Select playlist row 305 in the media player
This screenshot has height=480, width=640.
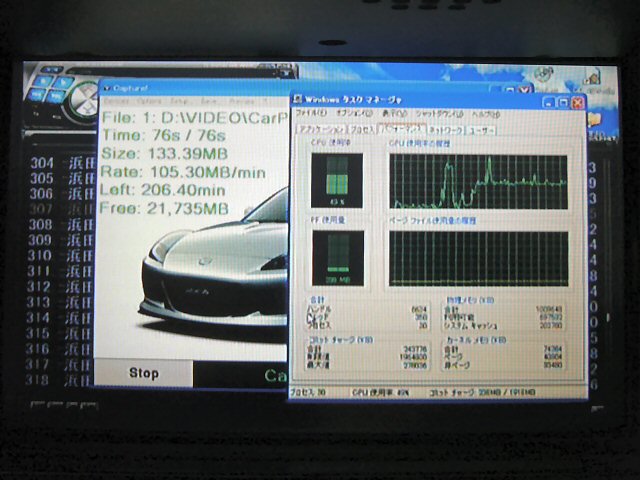(61, 178)
